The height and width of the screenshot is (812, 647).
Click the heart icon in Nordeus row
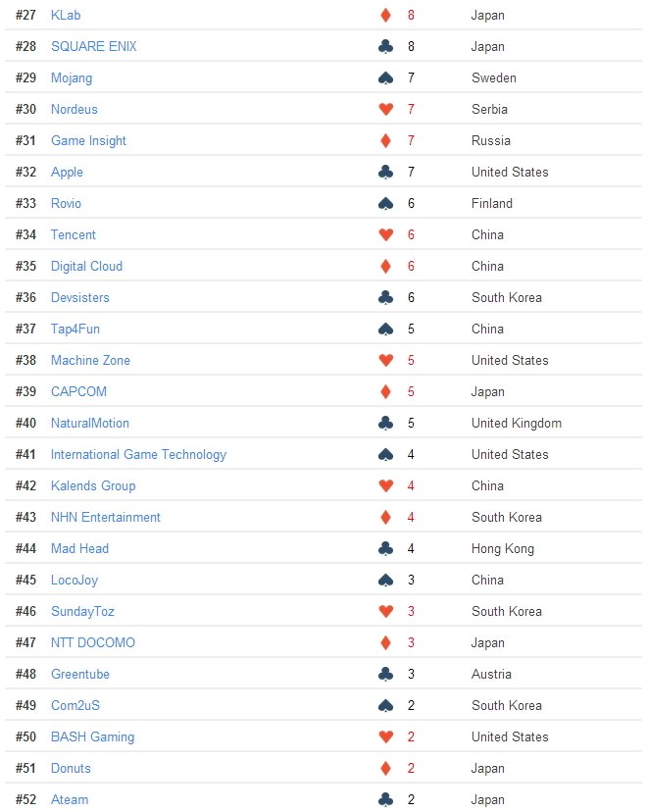pyautogui.click(x=385, y=109)
